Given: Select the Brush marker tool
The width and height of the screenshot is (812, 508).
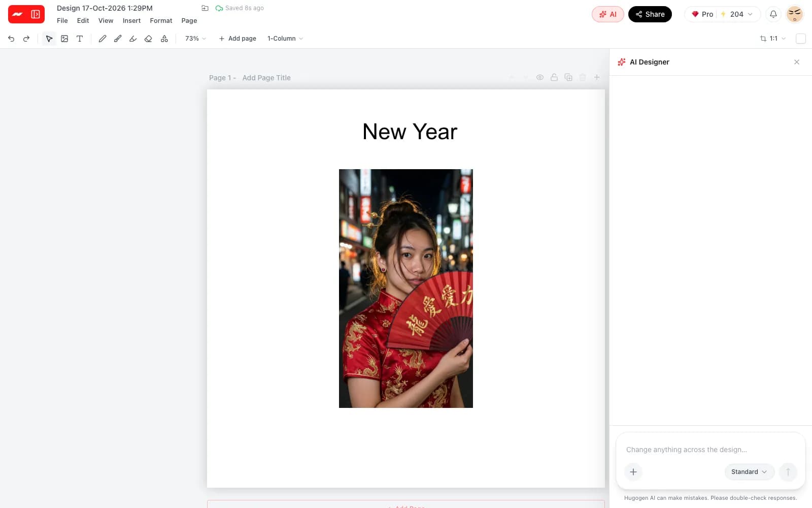Looking at the screenshot, I should click(118, 39).
